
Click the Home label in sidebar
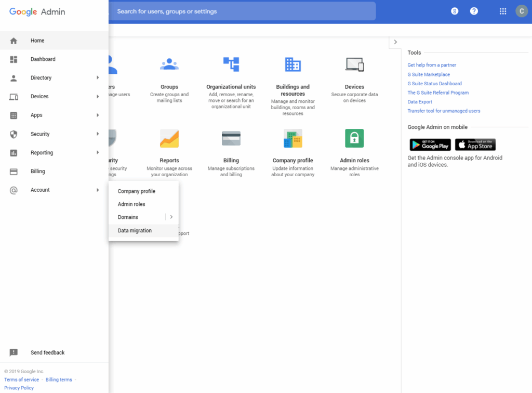coord(37,41)
